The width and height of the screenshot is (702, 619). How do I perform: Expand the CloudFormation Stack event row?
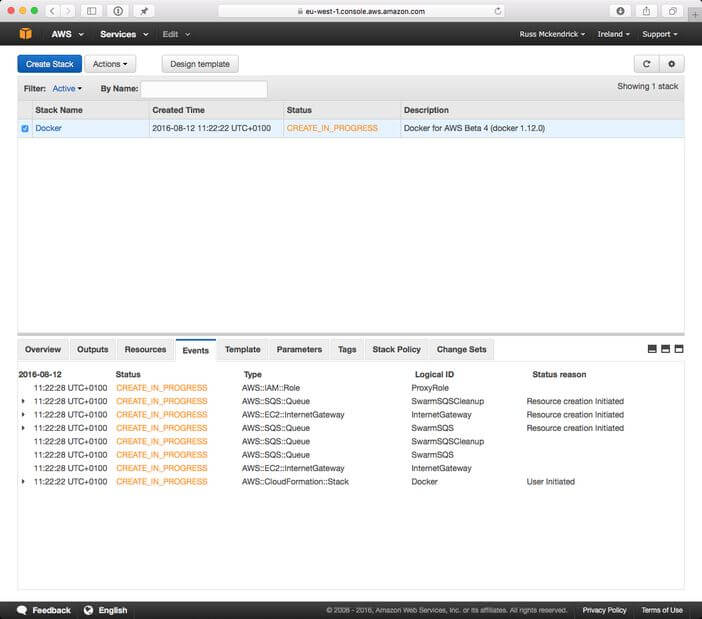24,482
